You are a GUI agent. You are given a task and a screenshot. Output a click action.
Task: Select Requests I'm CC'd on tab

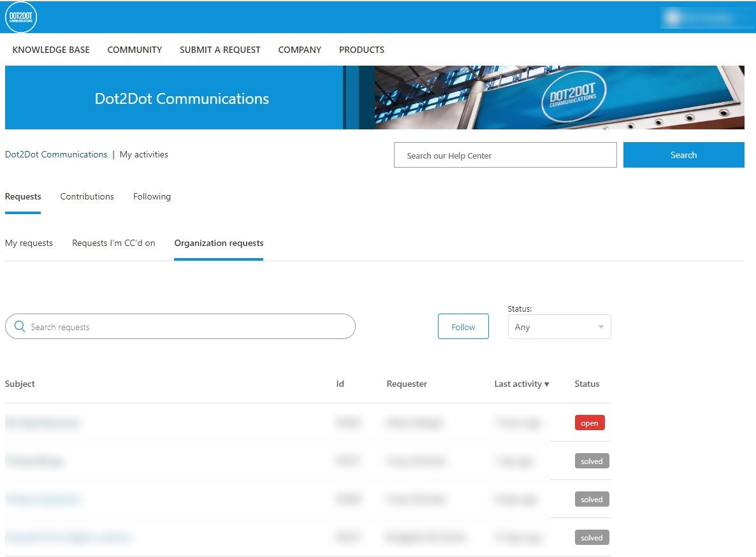114,243
